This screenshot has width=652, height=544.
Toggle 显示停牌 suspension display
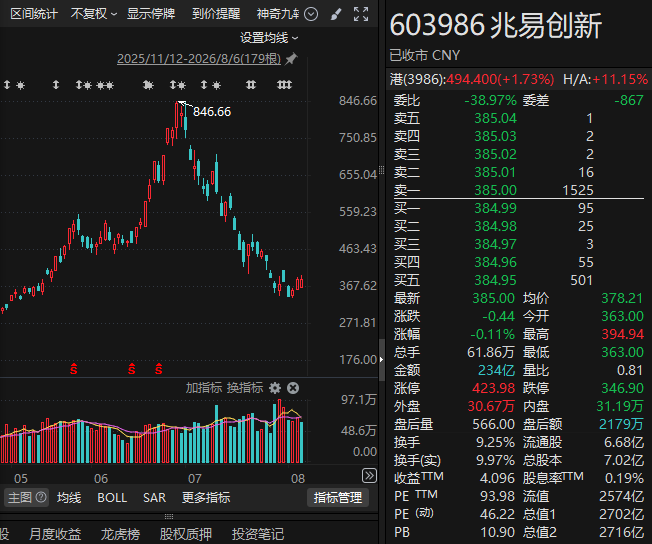point(151,14)
